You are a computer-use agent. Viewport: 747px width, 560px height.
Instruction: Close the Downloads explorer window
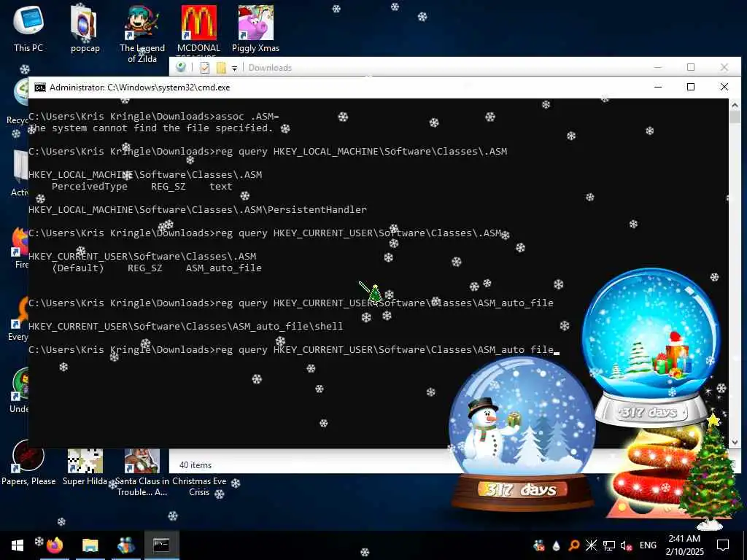[x=724, y=67]
